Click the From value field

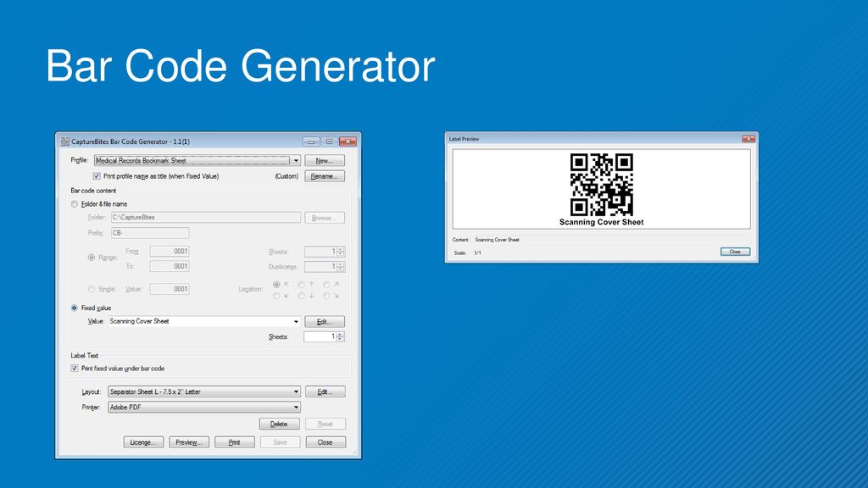[170, 251]
